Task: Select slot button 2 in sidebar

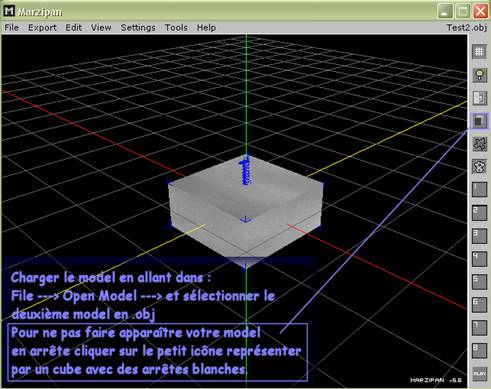Action: point(479,212)
